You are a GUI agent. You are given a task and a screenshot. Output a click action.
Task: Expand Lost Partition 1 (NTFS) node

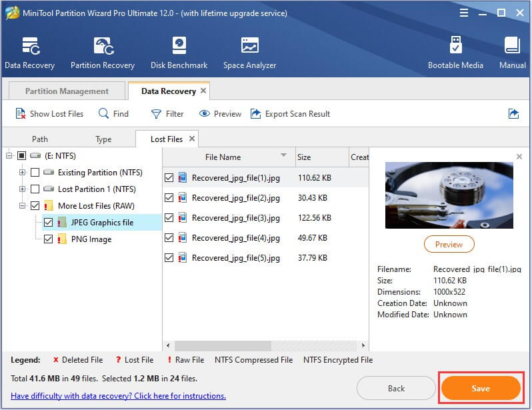(23, 189)
